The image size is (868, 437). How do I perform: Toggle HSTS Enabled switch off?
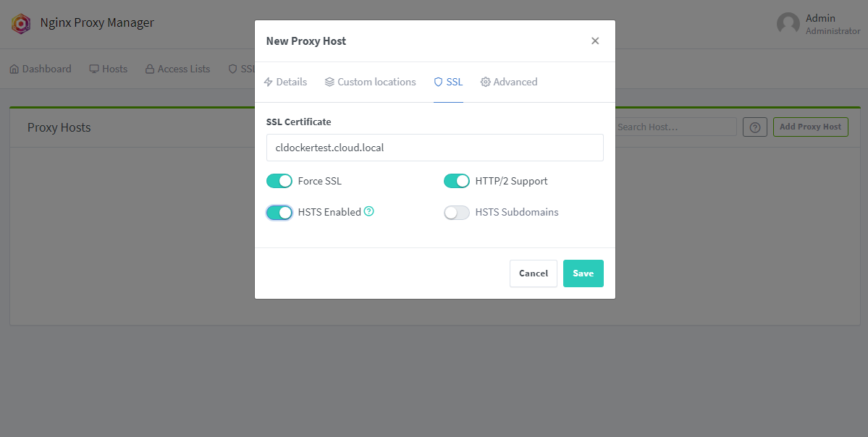tap(279, 213)
